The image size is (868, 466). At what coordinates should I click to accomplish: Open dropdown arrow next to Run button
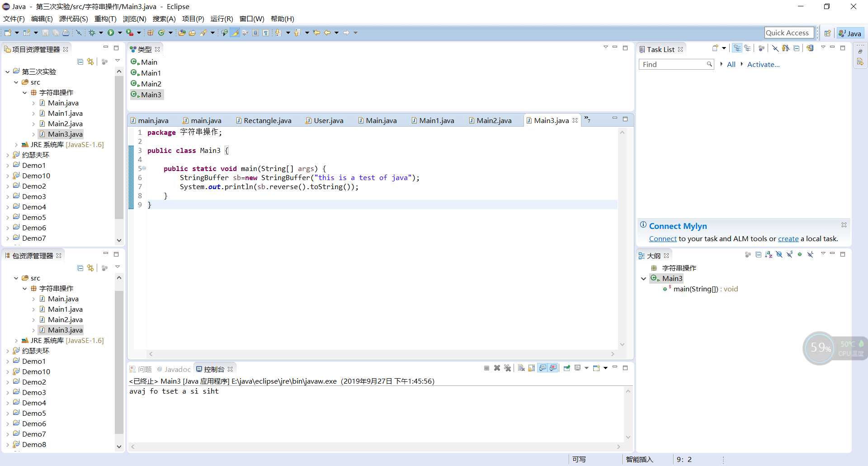coord(120,33)
